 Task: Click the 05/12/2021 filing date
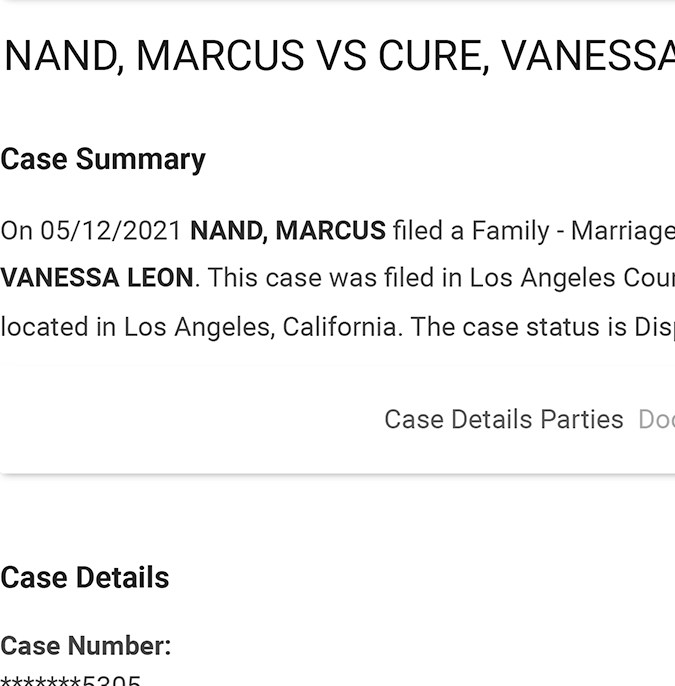point(111,231)
